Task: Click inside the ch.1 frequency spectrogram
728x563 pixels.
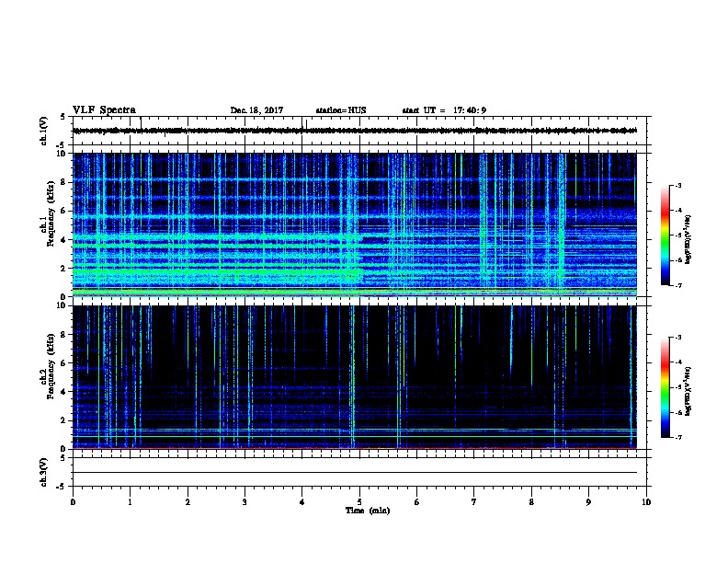Action: tap(355, 224)
